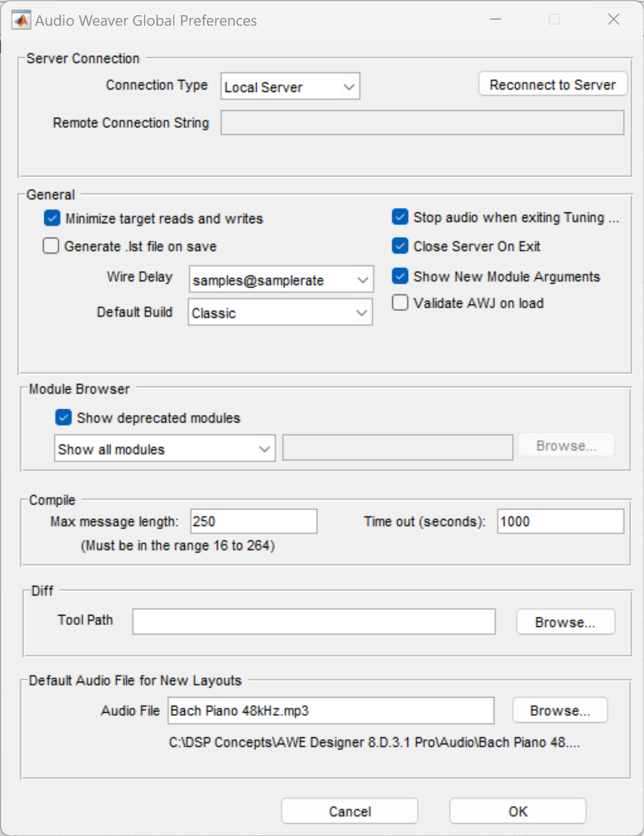Click the Reconnect to Server button
Screen dimensions: 644x836
553,85
